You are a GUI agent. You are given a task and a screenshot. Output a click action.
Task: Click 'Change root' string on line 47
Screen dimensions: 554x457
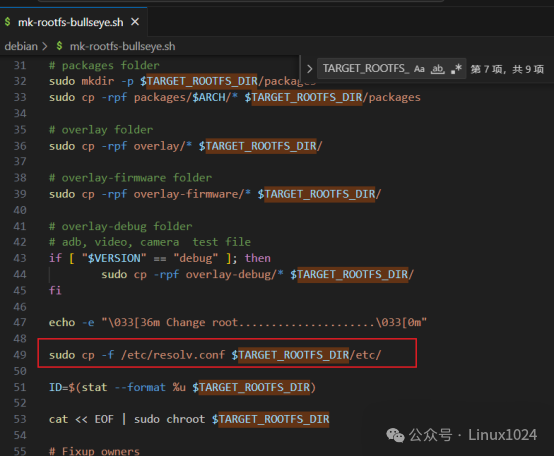click(202, 322)
